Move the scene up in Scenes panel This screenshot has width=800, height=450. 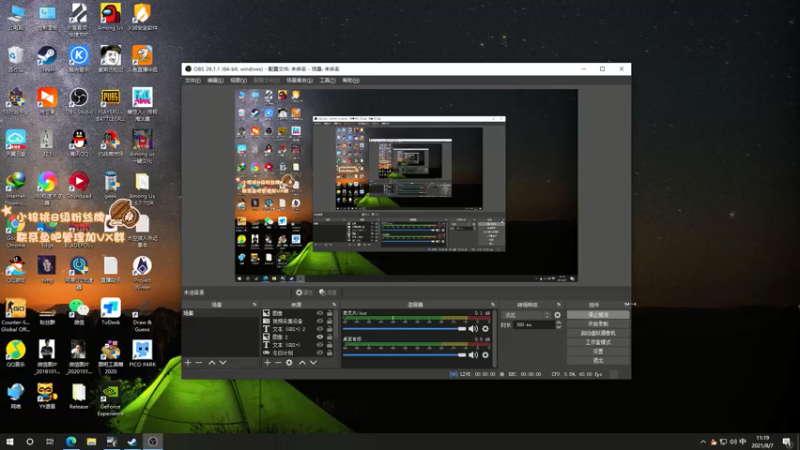pyautogui.click(x=212, y=362)
